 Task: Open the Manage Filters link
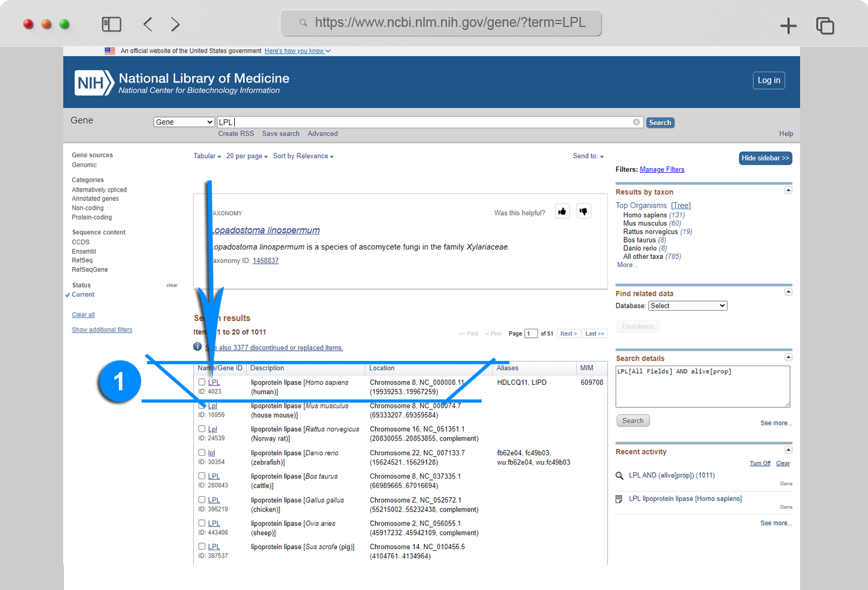pyautogui.click(x=662, y=169)
